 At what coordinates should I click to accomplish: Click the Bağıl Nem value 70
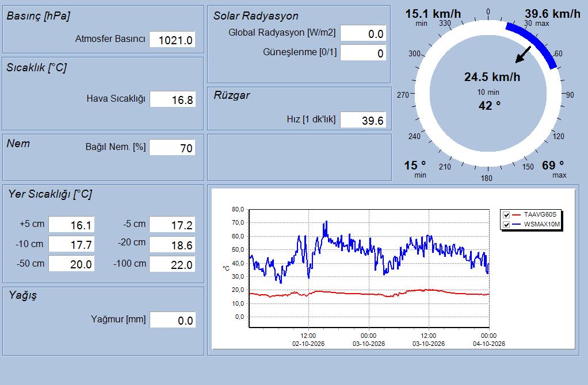(x=172, y=147)
